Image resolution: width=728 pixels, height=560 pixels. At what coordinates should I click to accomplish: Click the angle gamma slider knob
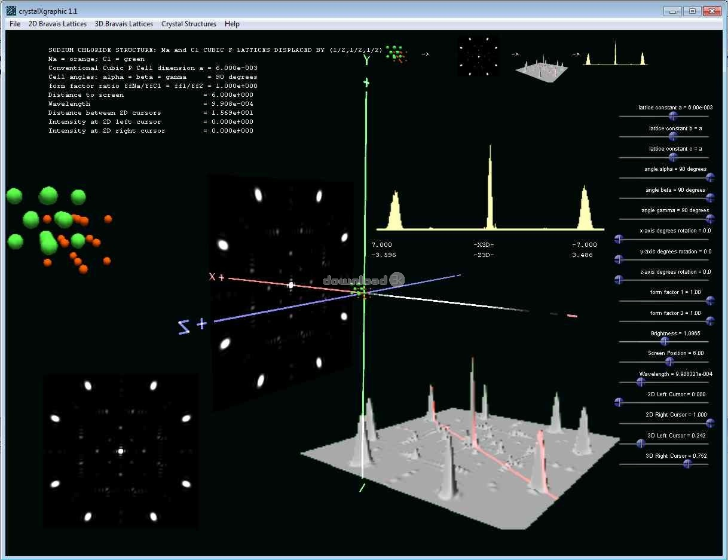click(x=710, y=219)
